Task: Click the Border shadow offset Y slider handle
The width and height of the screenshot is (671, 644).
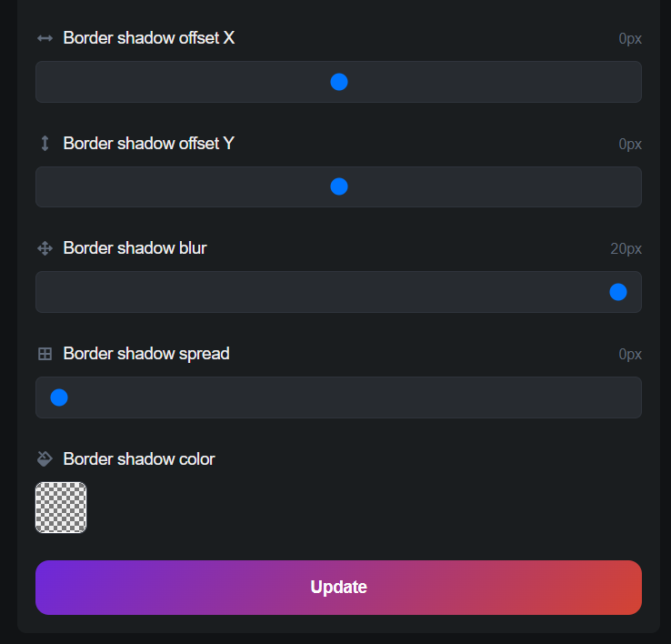Action: coord(339,186)
